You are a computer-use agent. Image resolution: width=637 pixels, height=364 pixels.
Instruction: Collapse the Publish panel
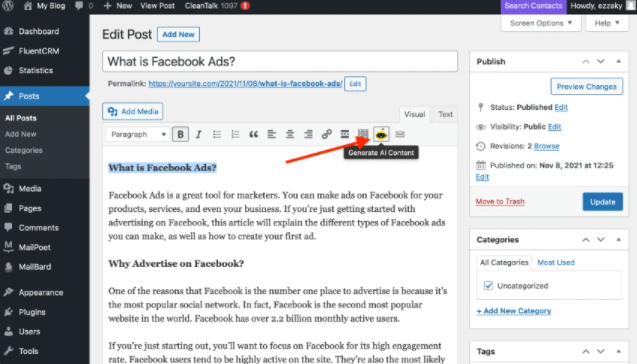[618, 61]
